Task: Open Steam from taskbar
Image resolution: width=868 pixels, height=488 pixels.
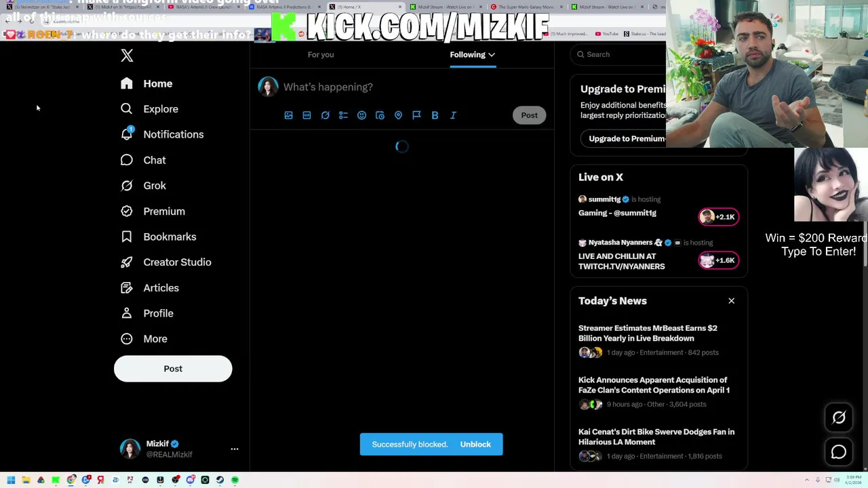Action: (220, 480)
